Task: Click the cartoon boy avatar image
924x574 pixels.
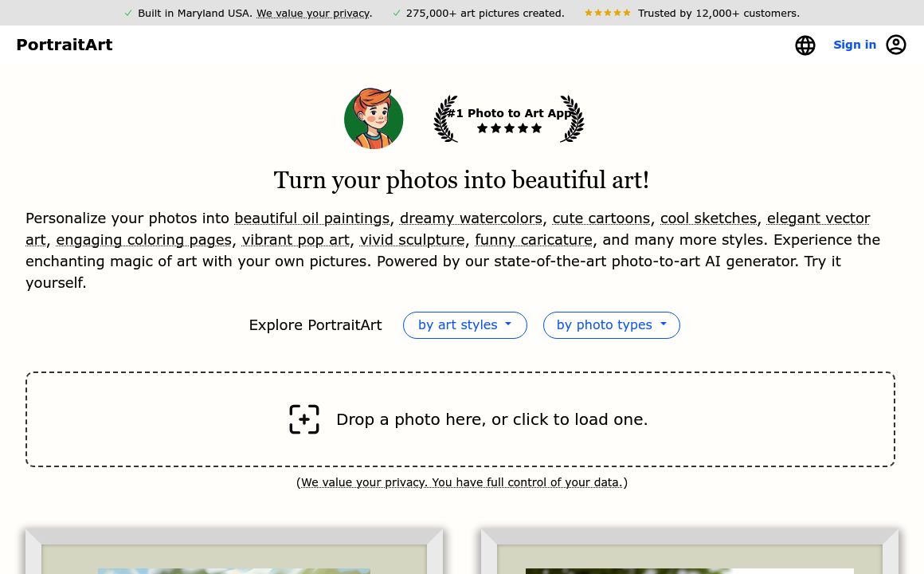Action: point(374,119)
